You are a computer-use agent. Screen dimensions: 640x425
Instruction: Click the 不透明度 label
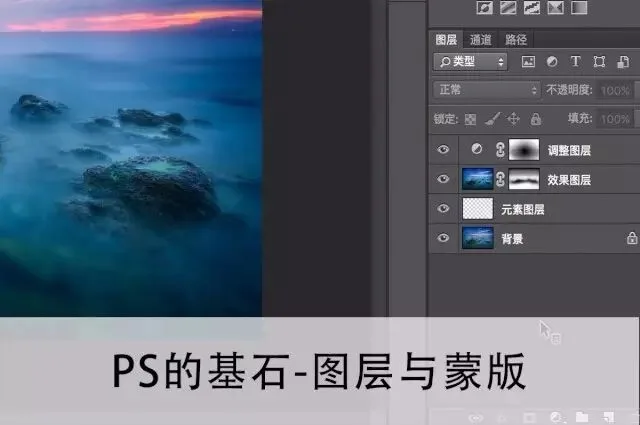click(x=569, y=90)
